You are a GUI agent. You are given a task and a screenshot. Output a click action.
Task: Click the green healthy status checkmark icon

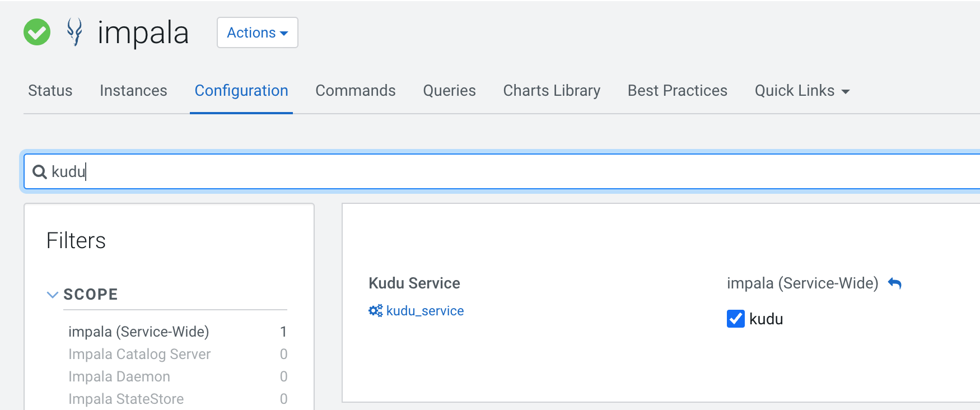37,32
